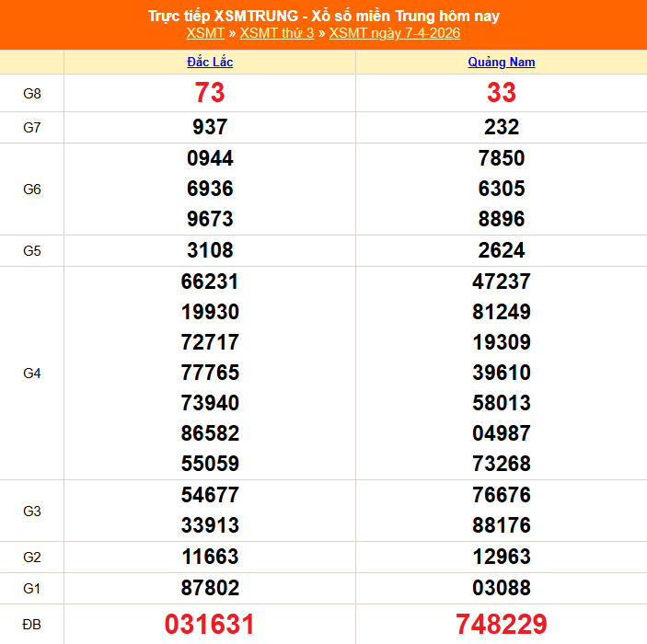Select G4 number 19309
The width and height of the screenshot is (647, 644).
502,342
